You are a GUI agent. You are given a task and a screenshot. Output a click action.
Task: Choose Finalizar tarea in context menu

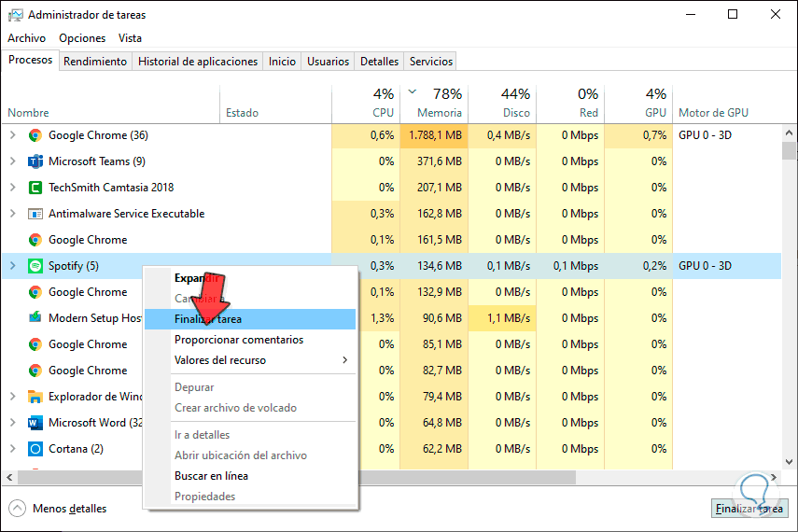pos(250,319)
